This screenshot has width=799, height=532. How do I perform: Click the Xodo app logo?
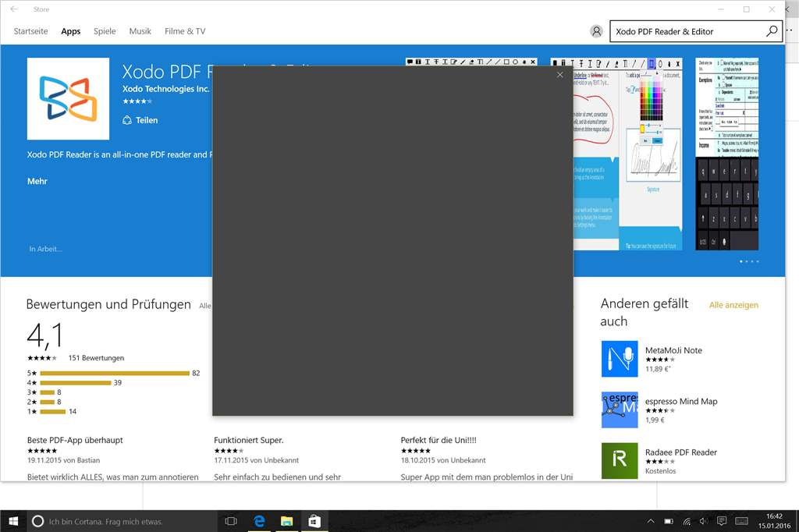[x=69, y=99]
